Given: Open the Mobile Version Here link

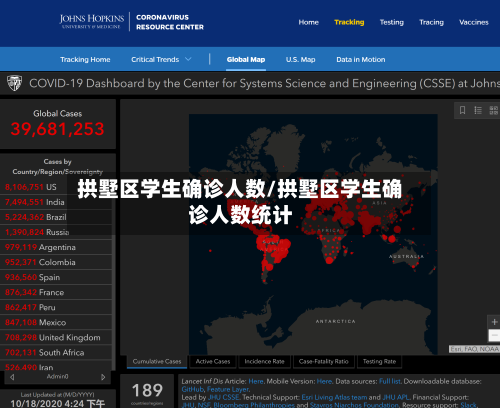Looking at the screenshot, I should point(324,381).
